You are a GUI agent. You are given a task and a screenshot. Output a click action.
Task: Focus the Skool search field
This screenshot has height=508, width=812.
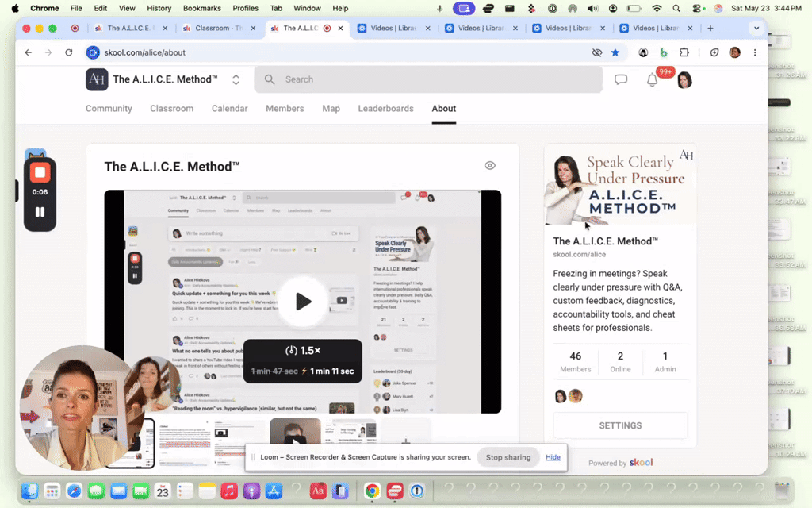click(428, 79)
